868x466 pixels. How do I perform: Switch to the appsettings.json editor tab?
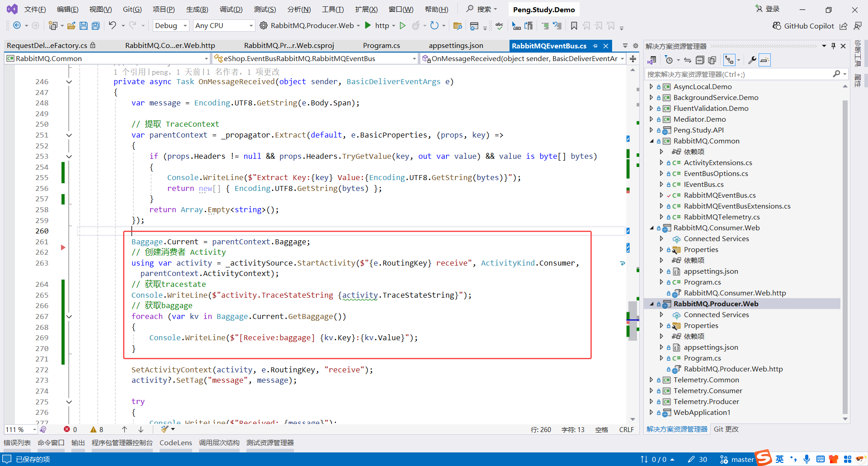point(456,46)
